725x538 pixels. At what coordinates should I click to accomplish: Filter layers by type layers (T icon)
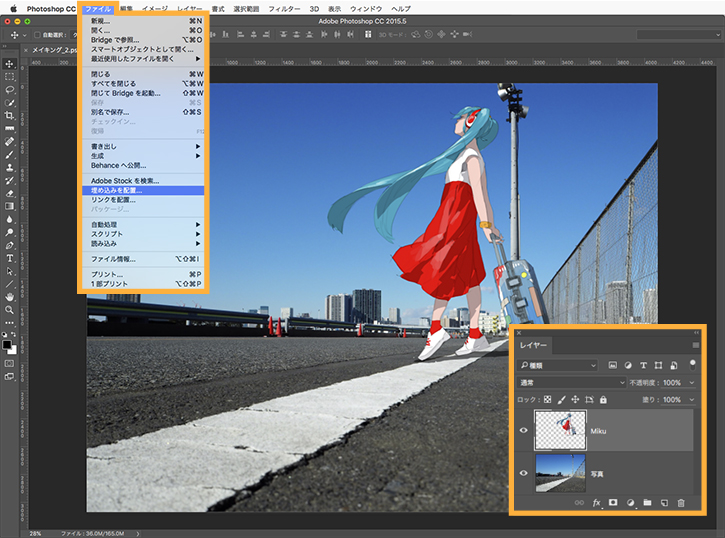643,365
